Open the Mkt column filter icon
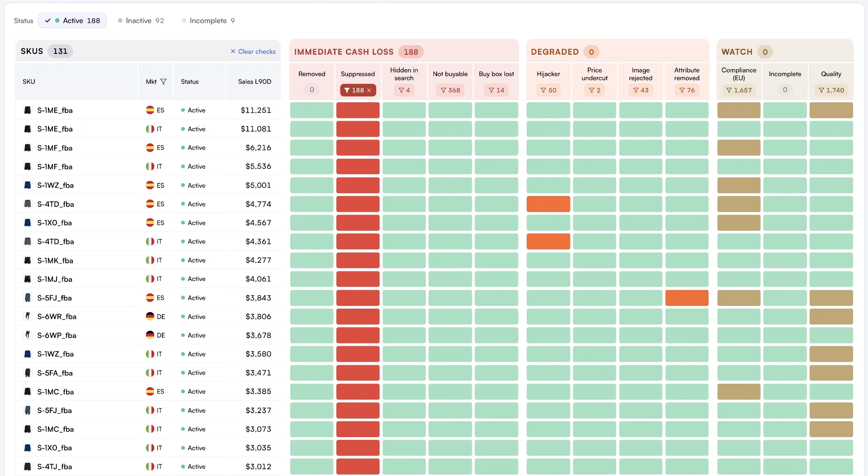 (x=163, y=82)
